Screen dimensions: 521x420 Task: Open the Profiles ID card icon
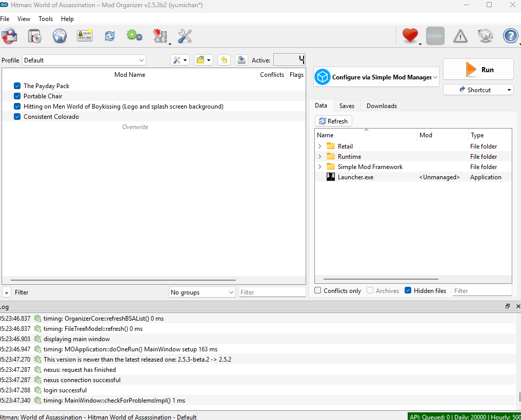85,36
